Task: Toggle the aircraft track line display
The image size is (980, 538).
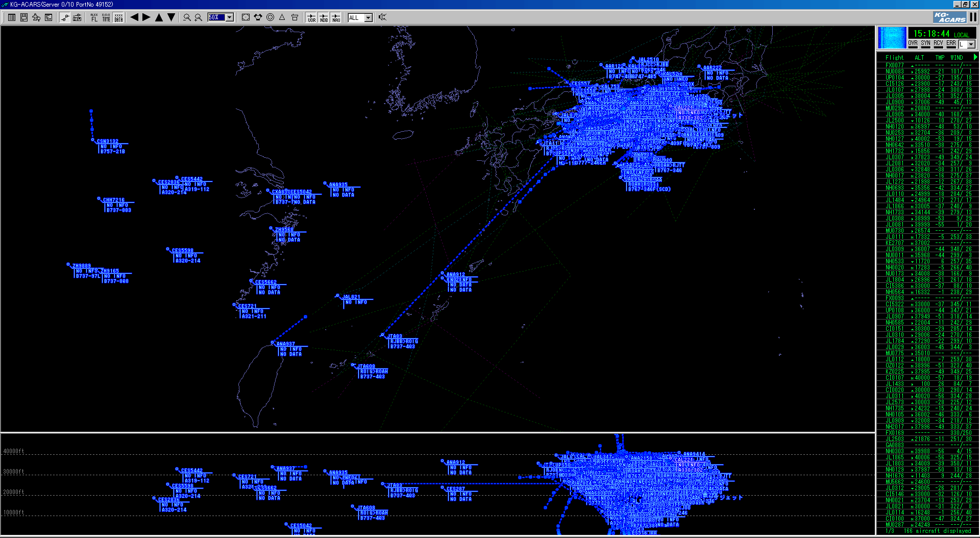Action: [x=65, y=17]
